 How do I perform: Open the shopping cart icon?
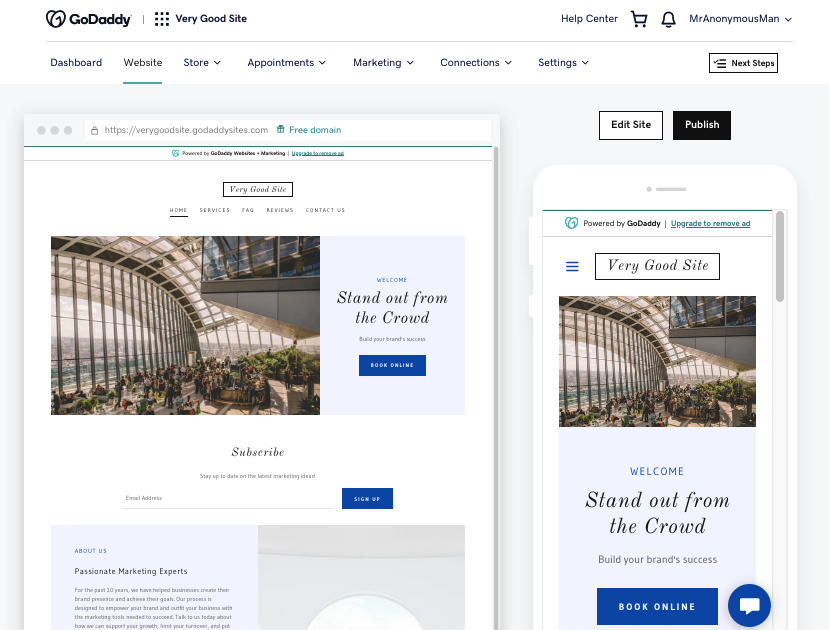tap(639, 19)
